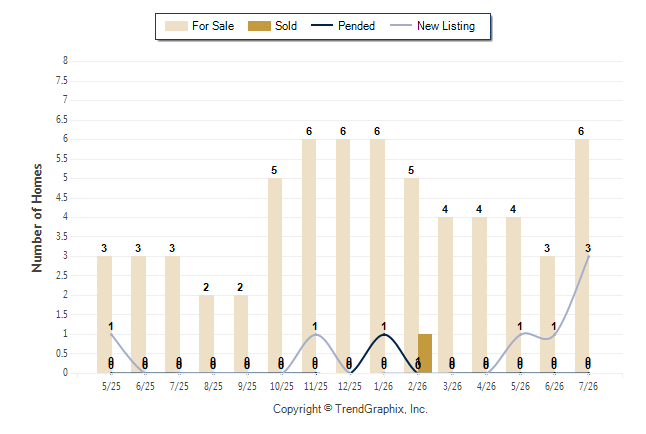Click the For Sale legend color swatch
This screenshot has height=434, width=646.
(176, 26)
